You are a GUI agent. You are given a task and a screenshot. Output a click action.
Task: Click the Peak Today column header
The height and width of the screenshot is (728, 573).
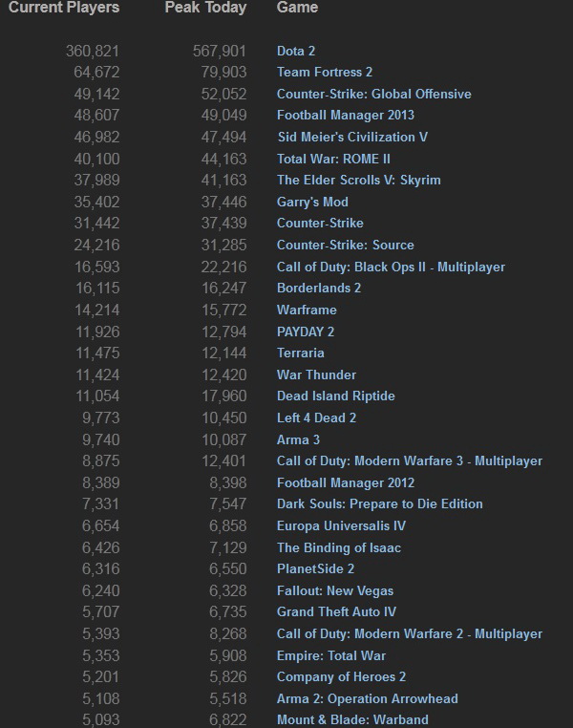pyautogui.click(x=205, y=8)
